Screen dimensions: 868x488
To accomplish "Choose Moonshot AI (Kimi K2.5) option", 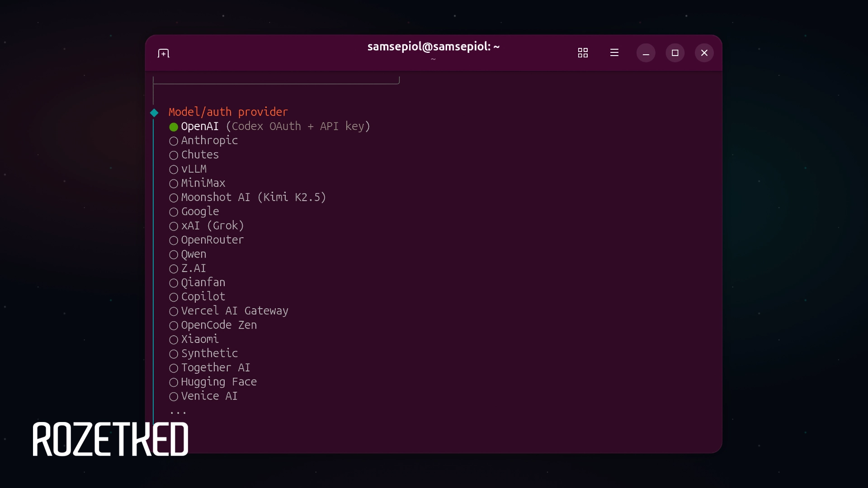I will [174, 198].
